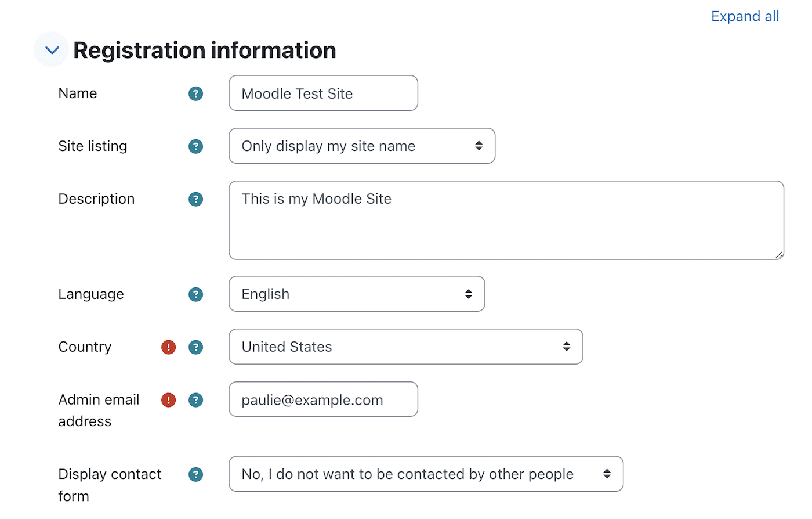Click the Registration information heading
Image resolution: width=812 pixels, height=519 pixels.
[204, 51]
